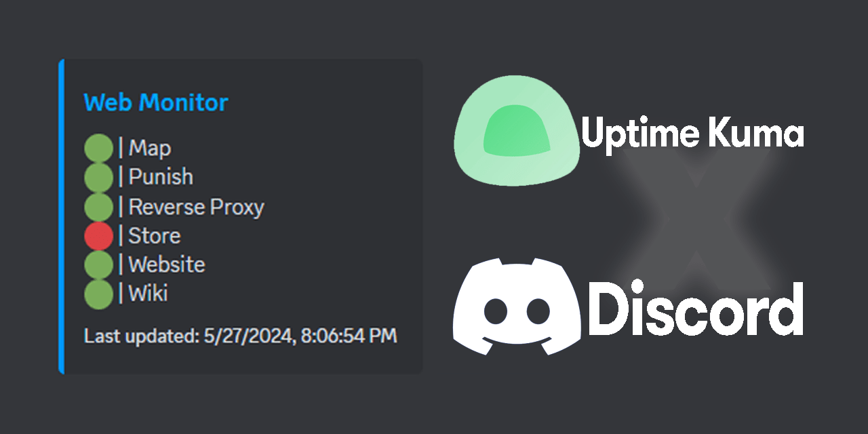Click the green status circle beside Wiki
The height and width of the screenshot is (434, 868).
[x=98, y=294]
